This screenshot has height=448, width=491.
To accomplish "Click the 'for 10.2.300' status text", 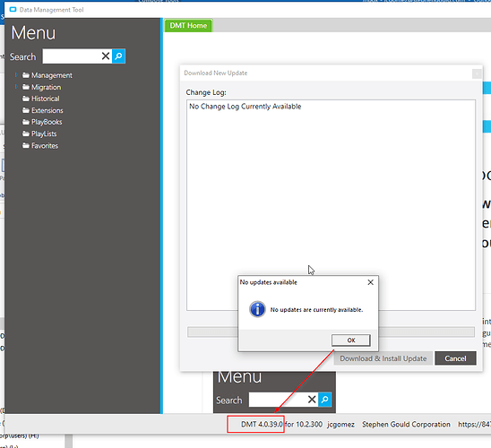I will click(x=304, y=425).
